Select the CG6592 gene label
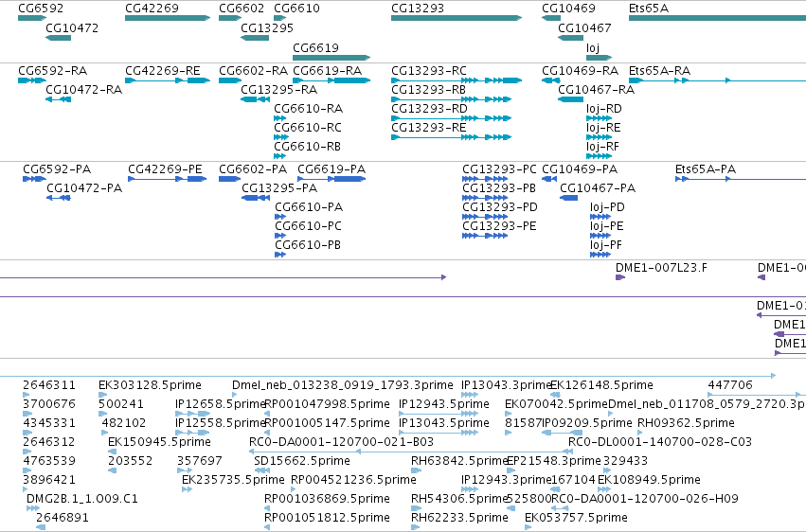 pyautogui.click(x=41, y=9)
